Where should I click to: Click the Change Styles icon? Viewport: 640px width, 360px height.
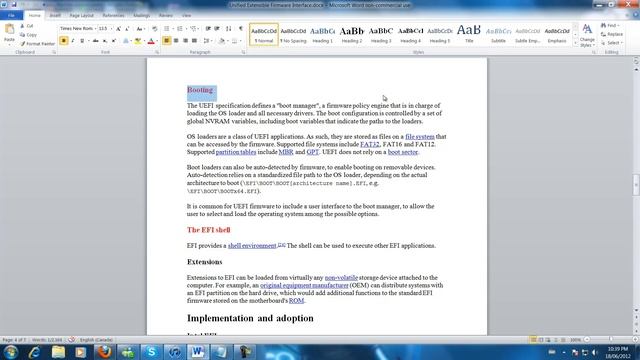(x=587, y=29)
